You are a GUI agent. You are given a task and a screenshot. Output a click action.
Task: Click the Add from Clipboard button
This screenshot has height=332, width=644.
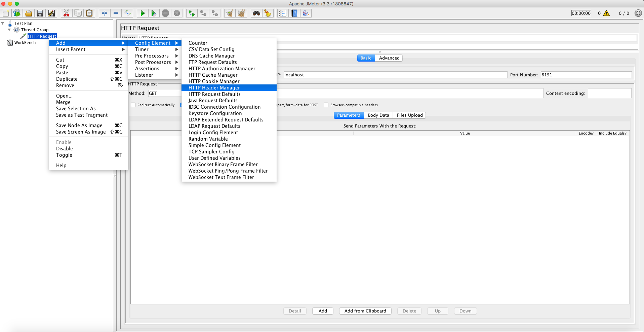365,311
